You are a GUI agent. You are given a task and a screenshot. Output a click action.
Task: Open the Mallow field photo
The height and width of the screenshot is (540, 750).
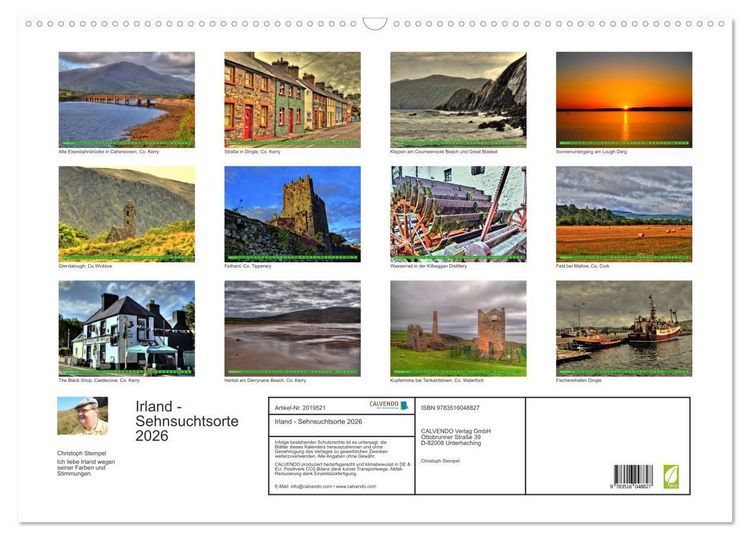tap(624, 214)
